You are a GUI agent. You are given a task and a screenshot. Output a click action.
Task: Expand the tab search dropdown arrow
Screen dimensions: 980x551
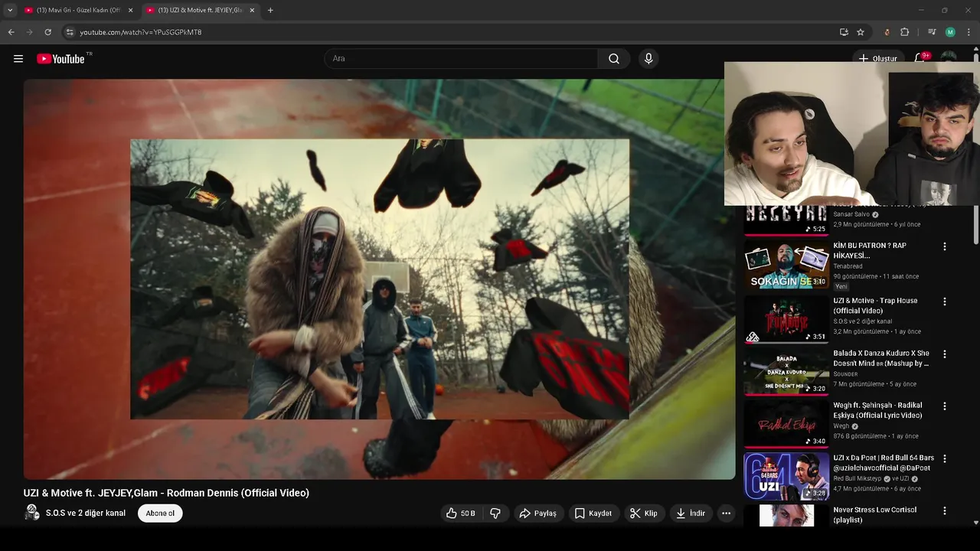click(x=10, y=10)
